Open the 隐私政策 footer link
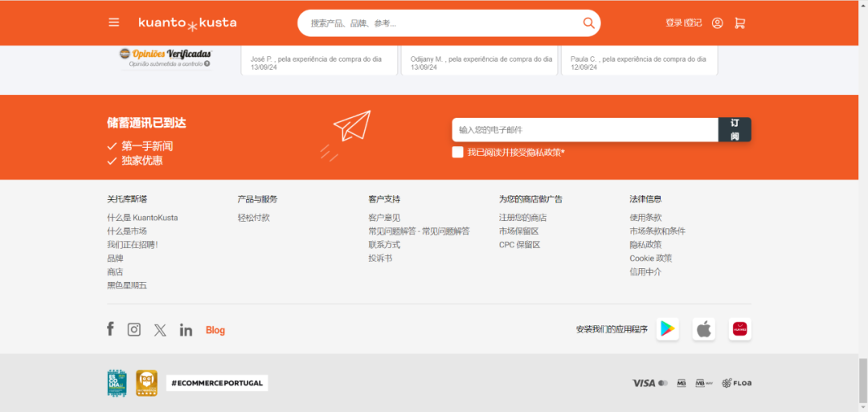Viewport: 868px width, 412px height. click(x=645, y=245)
